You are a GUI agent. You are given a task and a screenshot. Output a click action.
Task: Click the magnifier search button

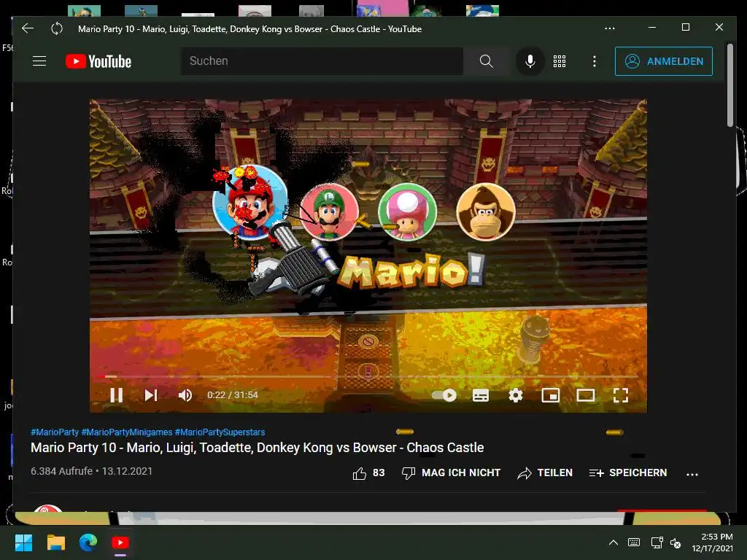[x=486, y=61]
